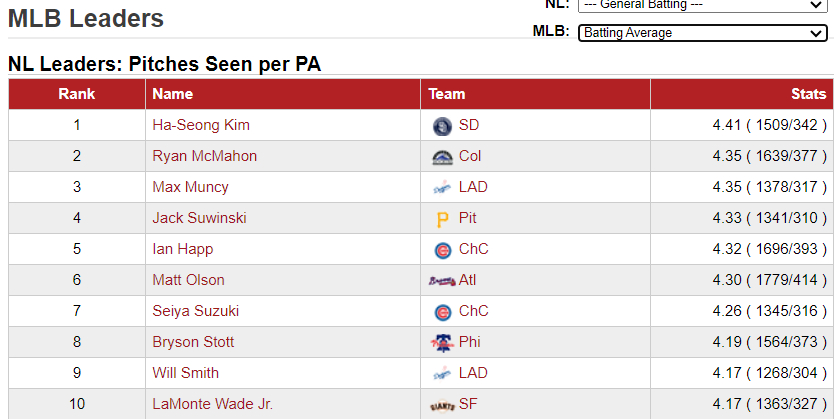This screenshot has width=839, height=419.
Task: Click the Cubs logo in Ian Happ's row
Action: [x=443, y=250]
